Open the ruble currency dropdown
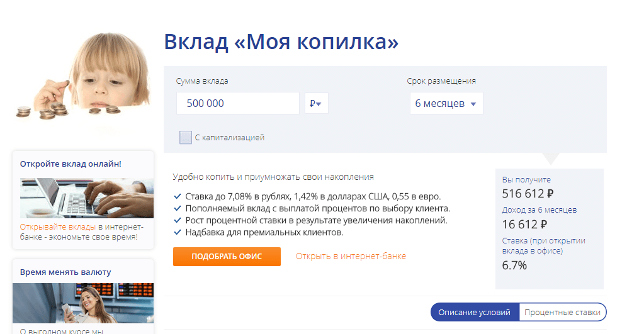 point(317,104)
